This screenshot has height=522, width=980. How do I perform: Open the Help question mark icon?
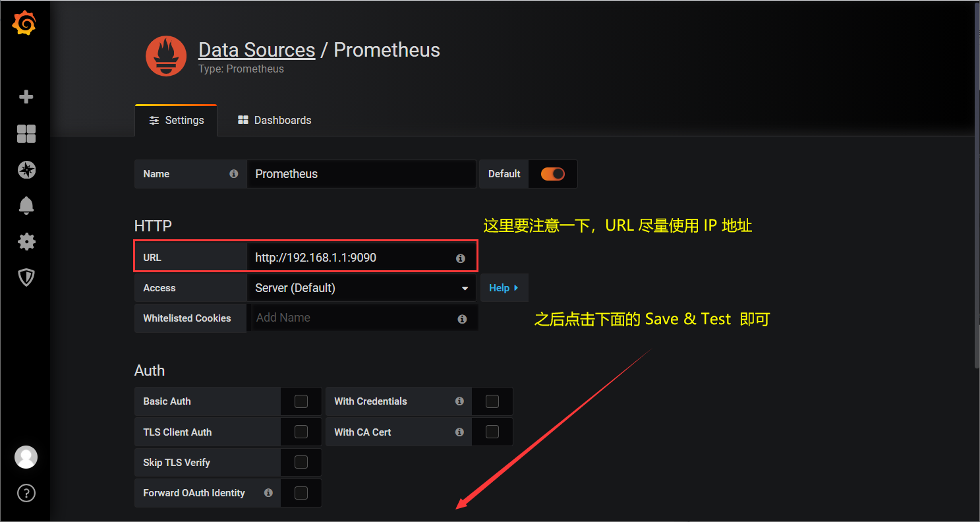click(x=26, y=493)
